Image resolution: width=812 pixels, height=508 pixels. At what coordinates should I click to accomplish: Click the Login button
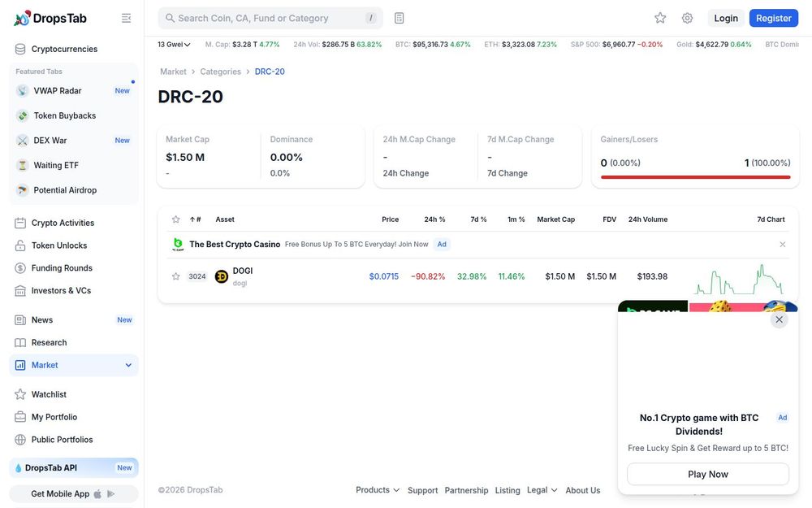coord(725,18)
